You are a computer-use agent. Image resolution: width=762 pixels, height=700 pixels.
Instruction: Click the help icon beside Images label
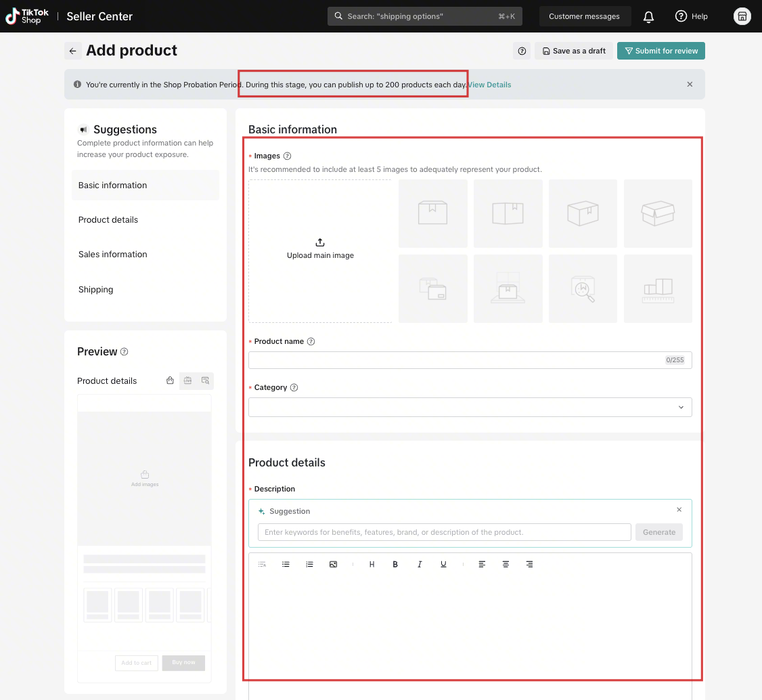(287, 156)
